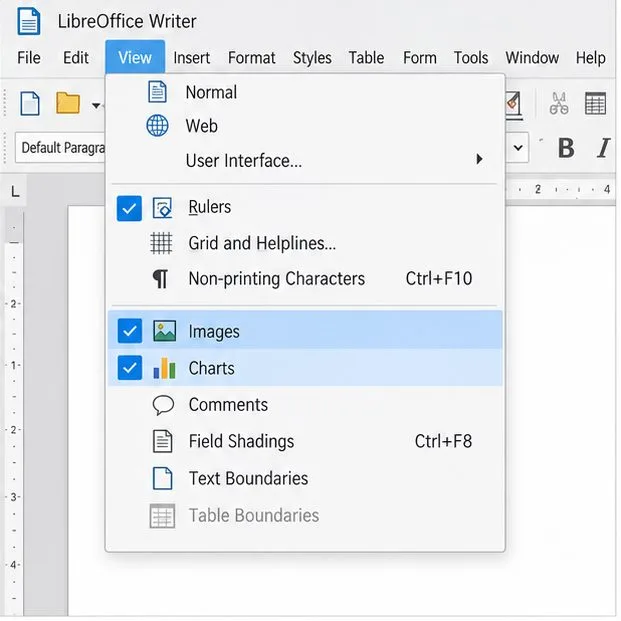The image size is (621, 621).
Task: Click the Insert Table toolbar icon
Action: (595, 103)
